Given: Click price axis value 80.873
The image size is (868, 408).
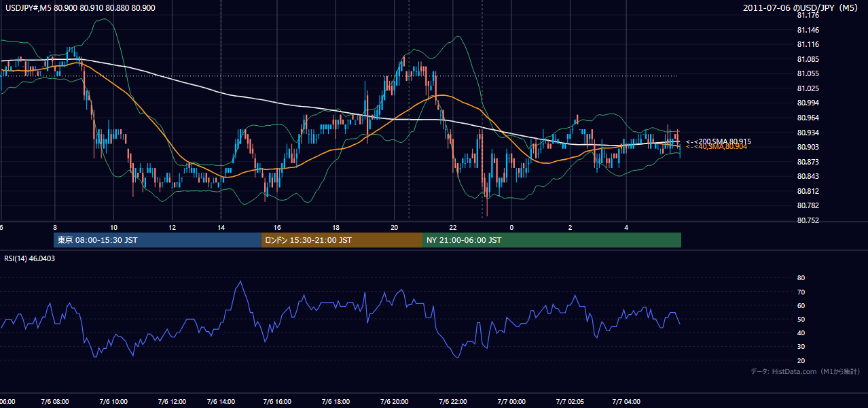Looking at the screenshot, I should pos(807,162).
